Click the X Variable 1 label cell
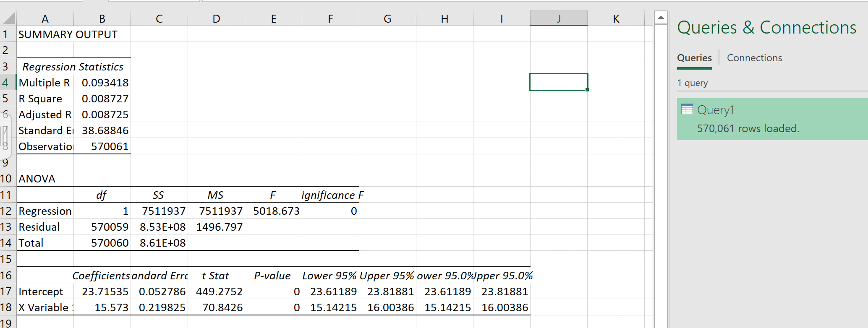 click(x=45, y=307)
